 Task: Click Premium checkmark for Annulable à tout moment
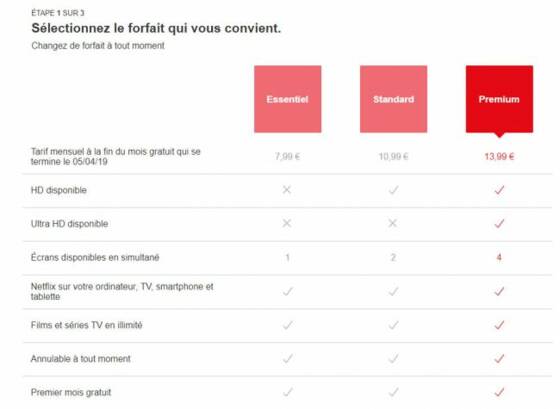point(499,358)
